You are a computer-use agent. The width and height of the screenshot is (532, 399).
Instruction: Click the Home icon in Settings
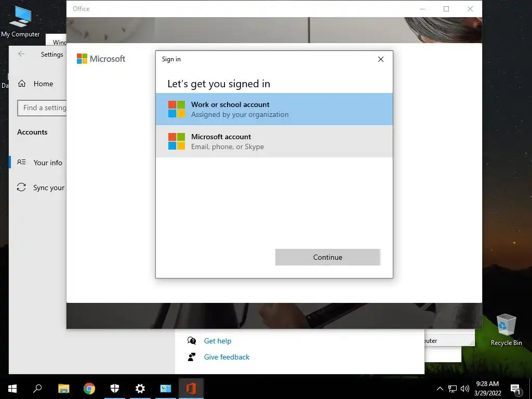tap(22, 84)
